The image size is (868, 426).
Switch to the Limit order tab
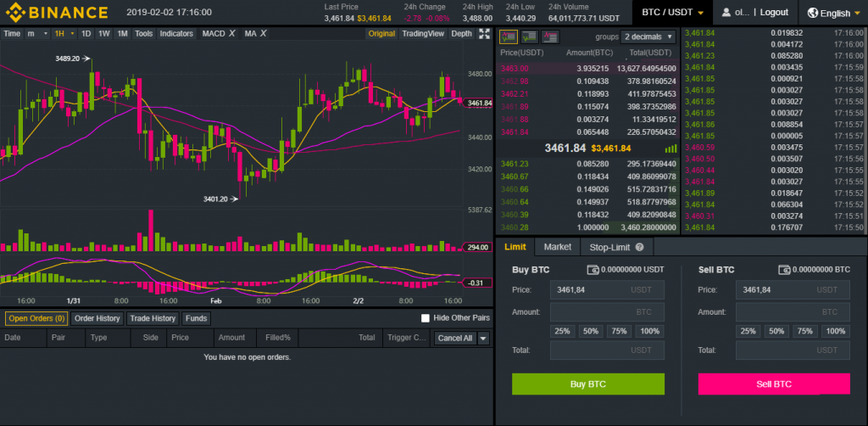coord(515,246)
